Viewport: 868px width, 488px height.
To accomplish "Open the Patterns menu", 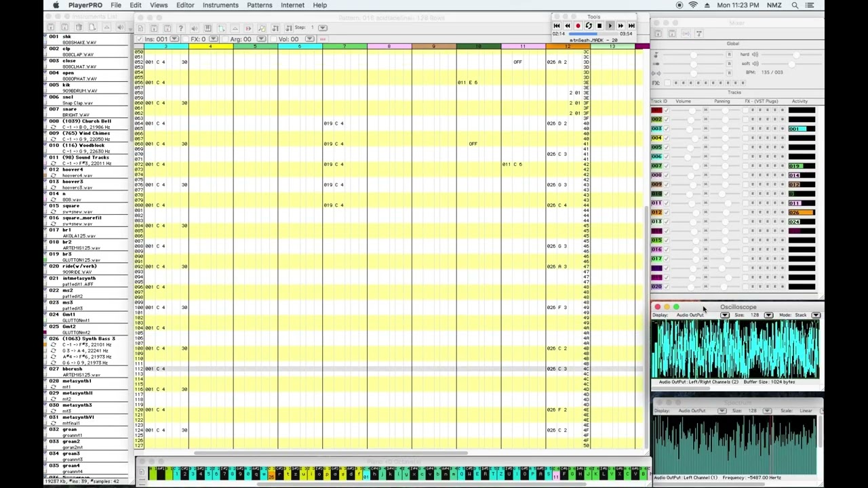I will point(260,5).
